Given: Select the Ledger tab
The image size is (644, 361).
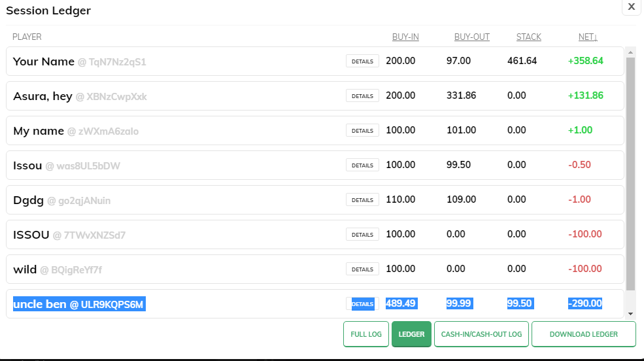Looking at the screenshot, I should (411, 334).
